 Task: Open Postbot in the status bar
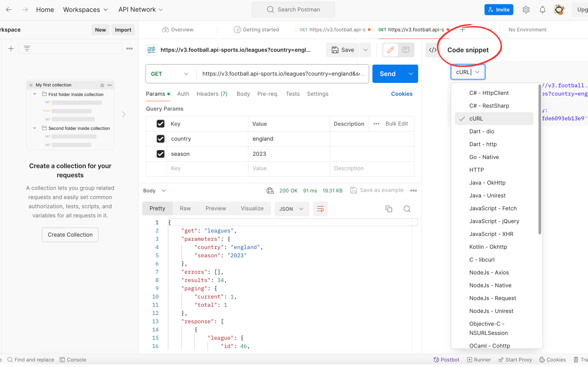[x=446, y=360]
